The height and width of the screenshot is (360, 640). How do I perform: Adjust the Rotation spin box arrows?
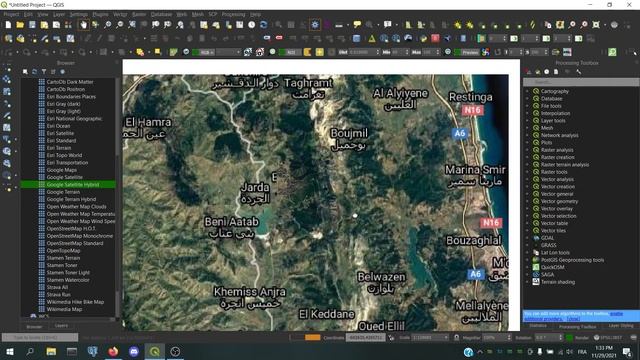pyautogui.click(x=560, y=338)
